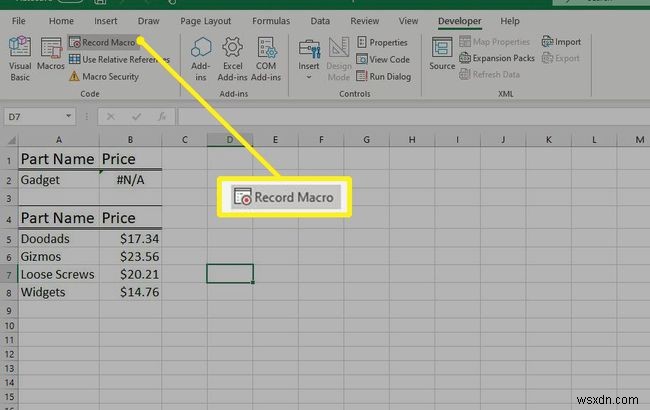Select cell with #N/A error
650x410 pixels.
pyautogui.click(x=131, y=180)
